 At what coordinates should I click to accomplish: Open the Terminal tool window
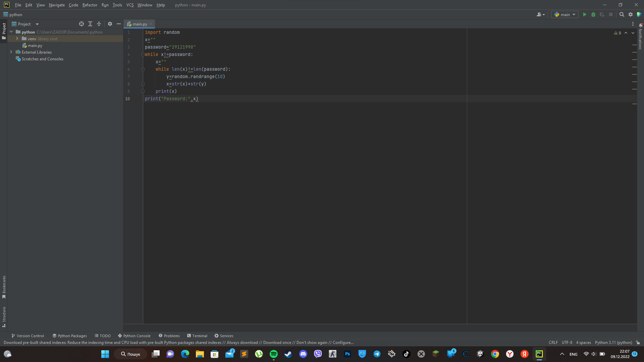coord(197,336)
